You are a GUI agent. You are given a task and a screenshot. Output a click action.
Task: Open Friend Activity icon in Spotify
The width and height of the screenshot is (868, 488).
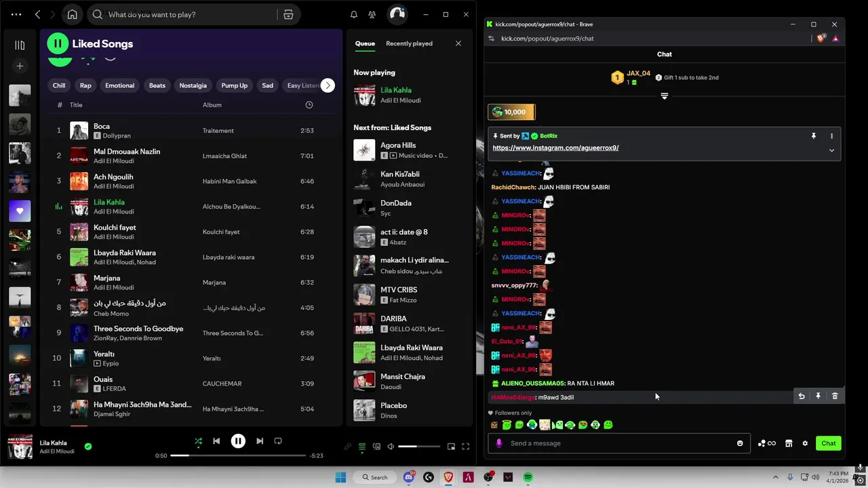pos(372,14)
